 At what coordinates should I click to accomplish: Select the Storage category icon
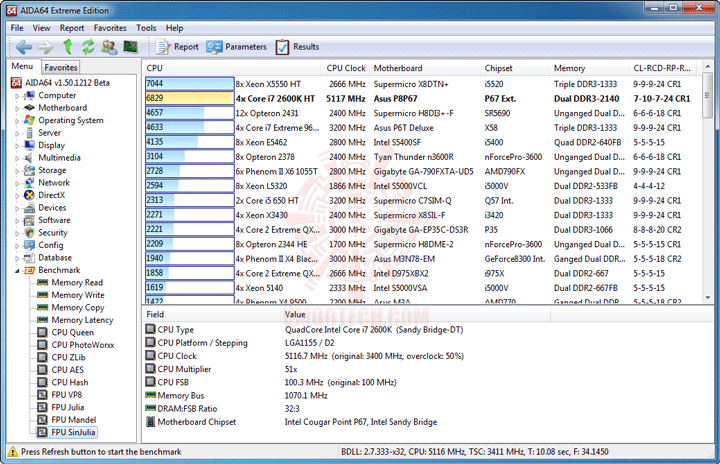tap(29, 170)
